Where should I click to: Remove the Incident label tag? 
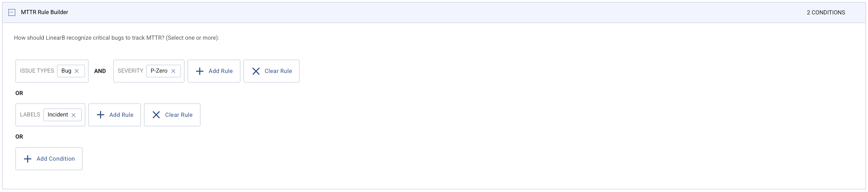pyautogui.click(x=74, y=115)
